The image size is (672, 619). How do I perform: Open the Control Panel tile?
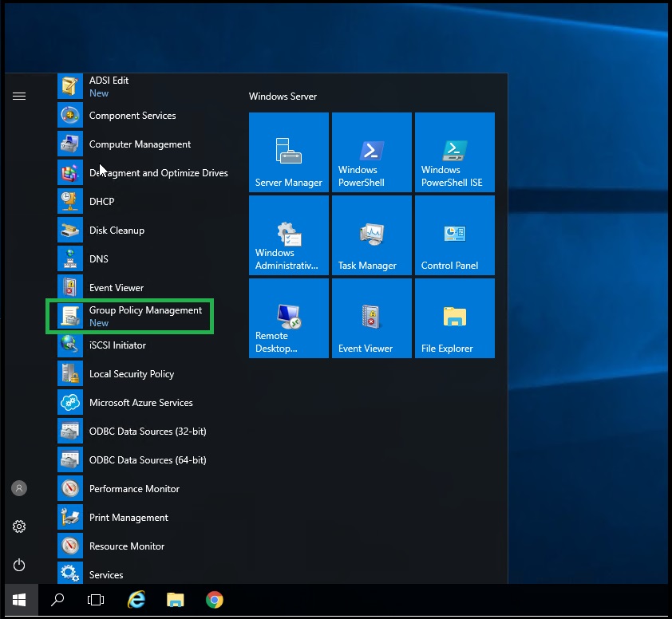click(455, 235)
